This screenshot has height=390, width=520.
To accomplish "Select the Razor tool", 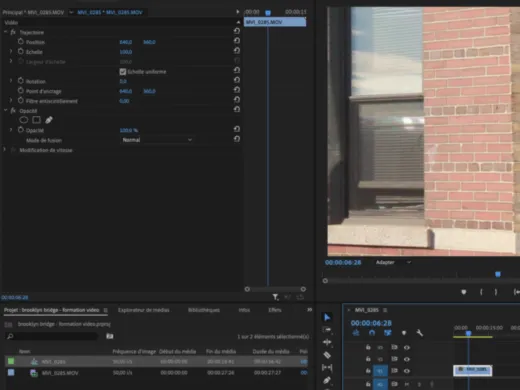I will [327, 355].
